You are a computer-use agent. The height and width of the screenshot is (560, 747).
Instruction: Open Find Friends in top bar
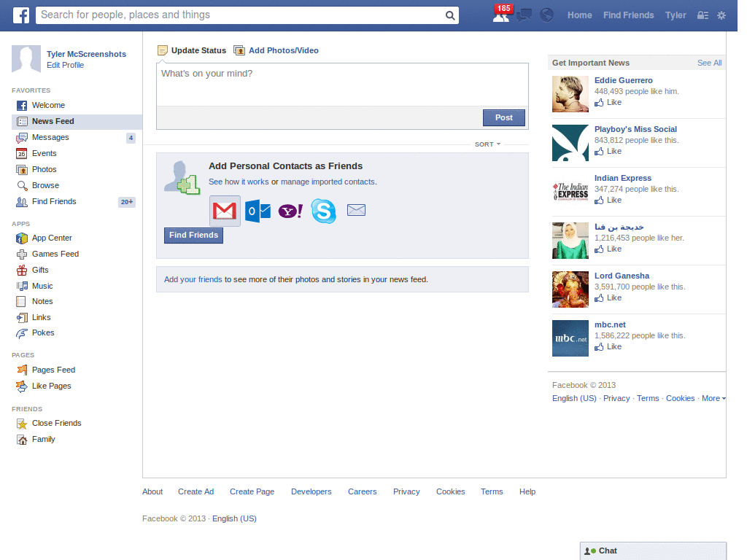click(628, 15)
